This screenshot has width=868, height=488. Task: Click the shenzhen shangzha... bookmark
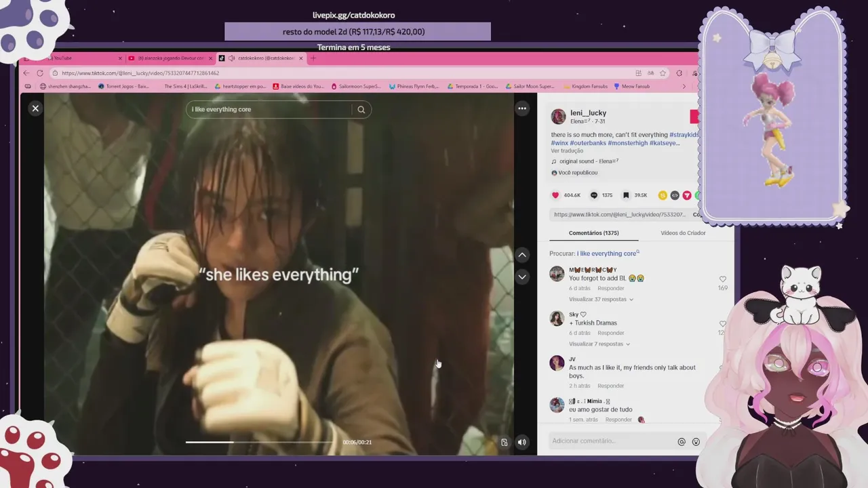coord(65,87)
